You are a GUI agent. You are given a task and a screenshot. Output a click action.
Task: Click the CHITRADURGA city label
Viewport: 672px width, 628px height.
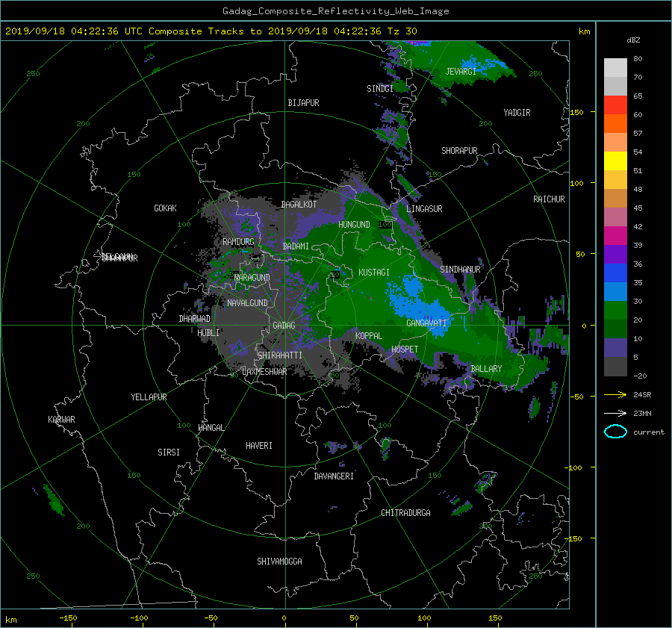406,513
